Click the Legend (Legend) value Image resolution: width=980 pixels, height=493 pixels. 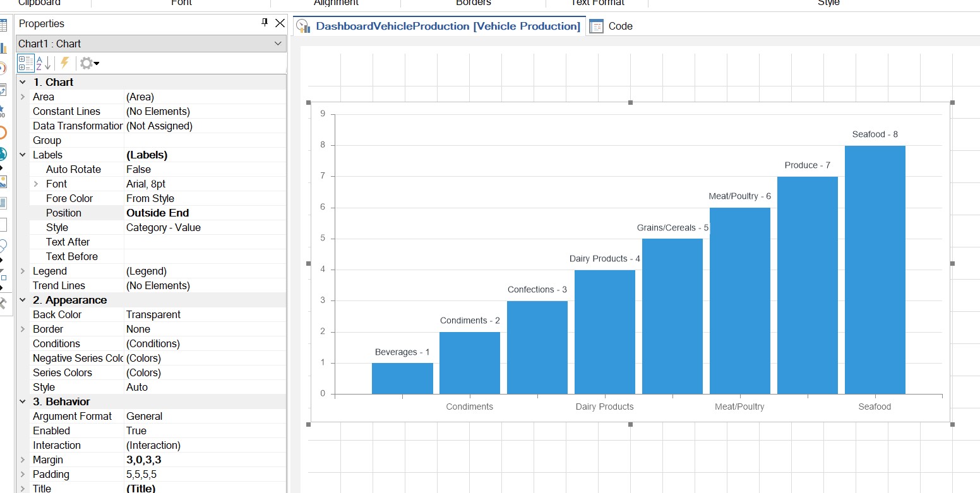205,271
